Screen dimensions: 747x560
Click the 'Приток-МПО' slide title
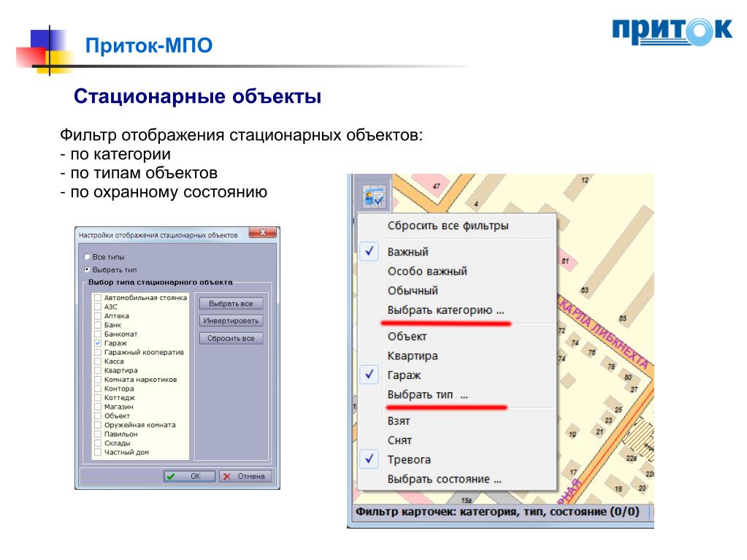point(149,46)
